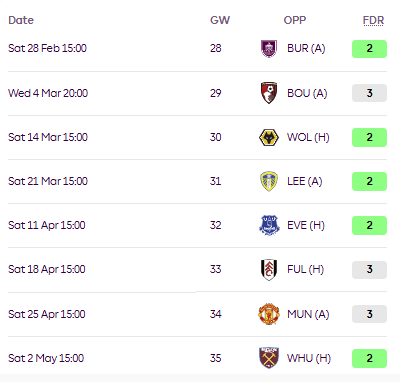Open the FDR column header tooltip
The image size is (400, 382).
point(373,20)
